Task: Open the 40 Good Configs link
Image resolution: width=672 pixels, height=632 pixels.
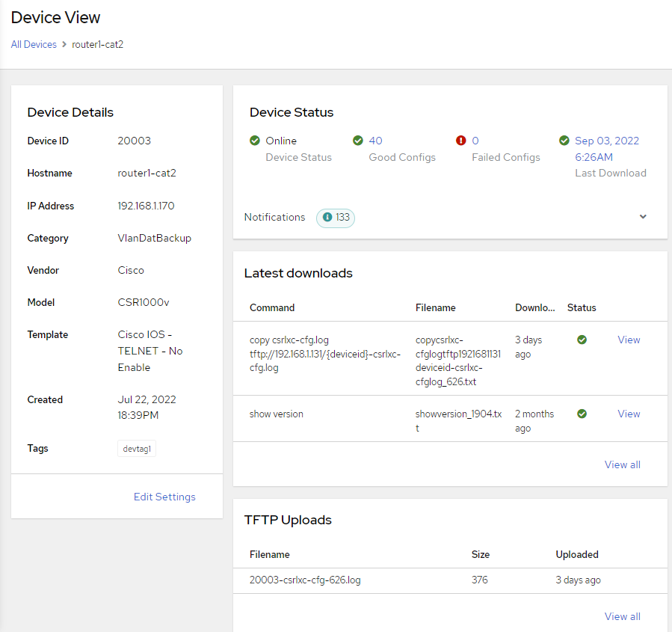Action: tap(375, 141)
